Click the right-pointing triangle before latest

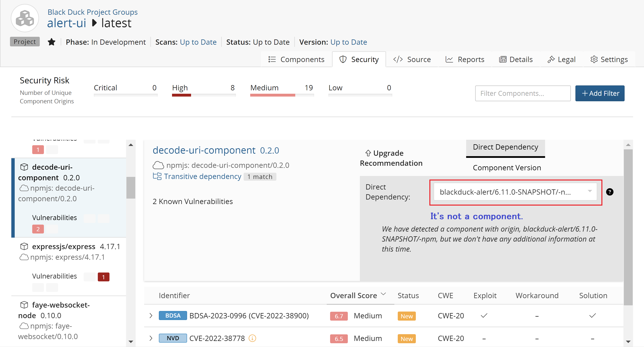tap(94, 23)
